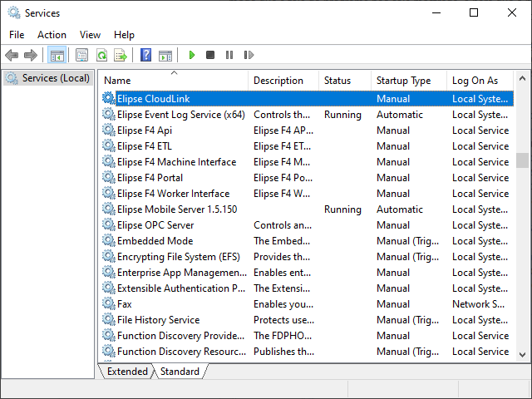
Task: Select the Elipse OPC Server service
Action: 155,225
